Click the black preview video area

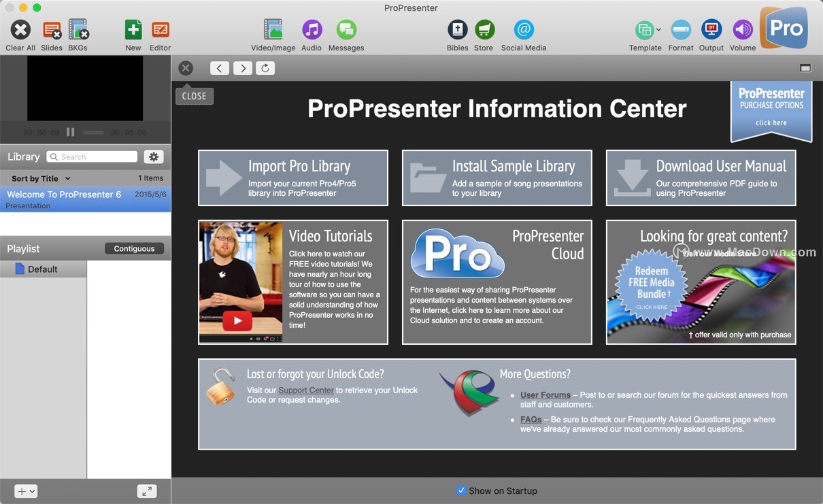(85, 88)
